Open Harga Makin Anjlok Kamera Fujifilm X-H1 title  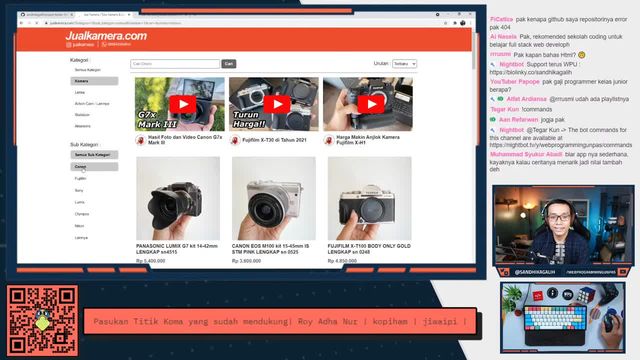(368, 140)
